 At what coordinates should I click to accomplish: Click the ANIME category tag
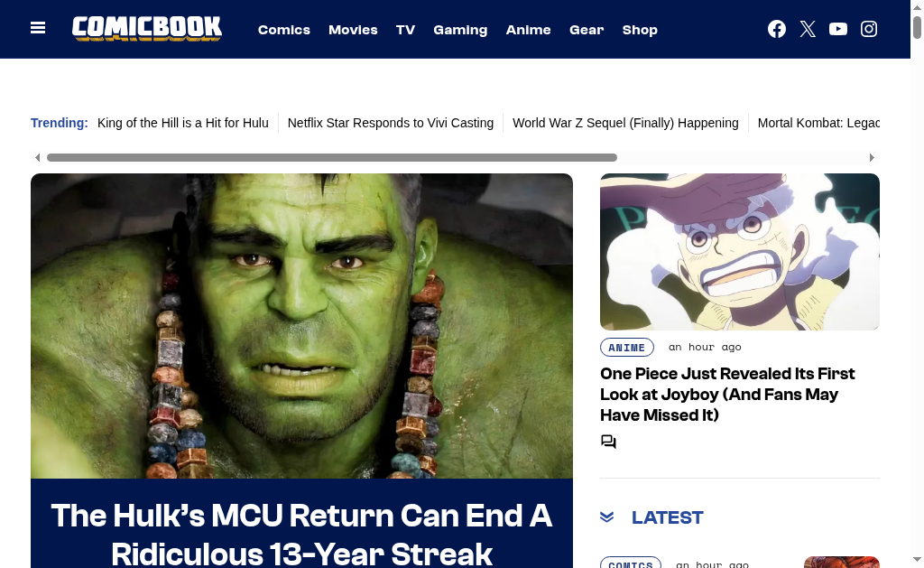point(627,348)
